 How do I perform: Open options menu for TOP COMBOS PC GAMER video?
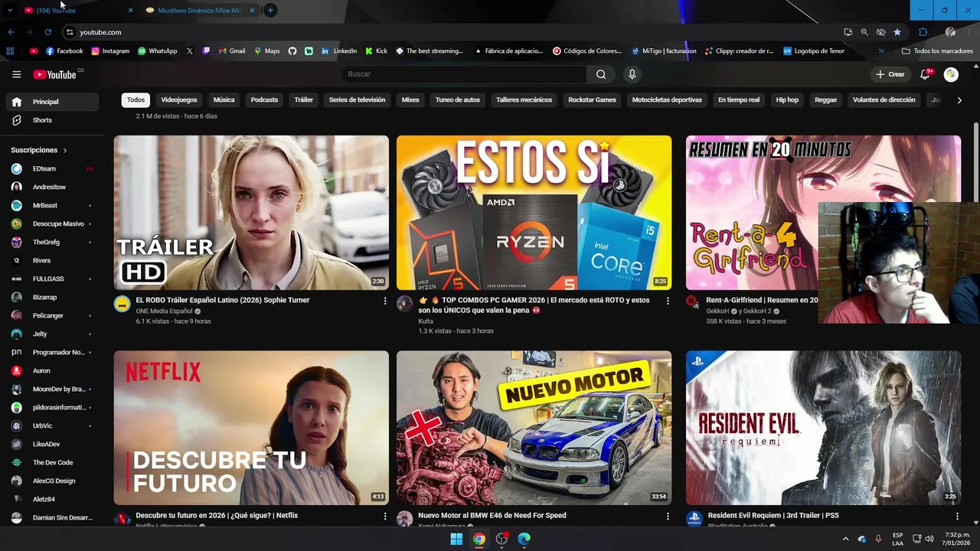[x=668, y=302]
